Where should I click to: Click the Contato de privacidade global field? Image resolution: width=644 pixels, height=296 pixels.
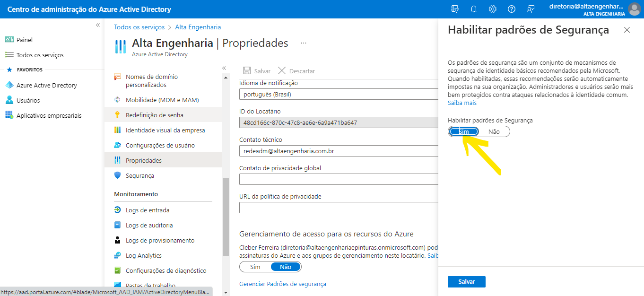coord(339,179)
